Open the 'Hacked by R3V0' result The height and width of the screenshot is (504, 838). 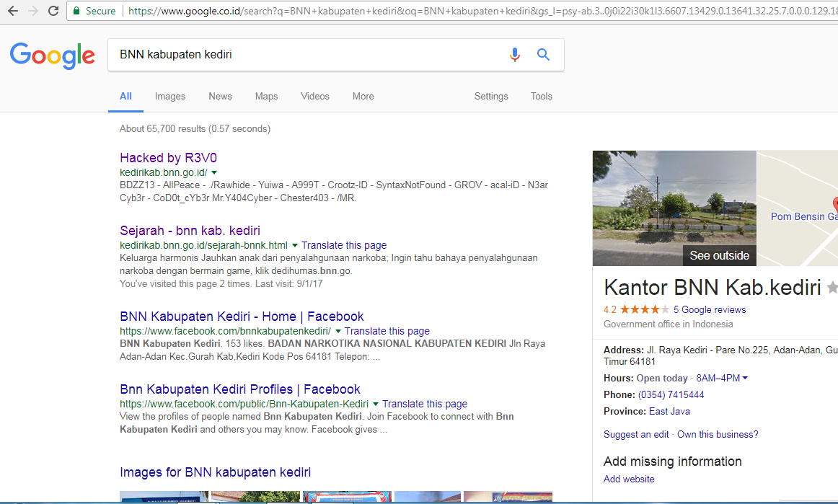coord(168,158)
